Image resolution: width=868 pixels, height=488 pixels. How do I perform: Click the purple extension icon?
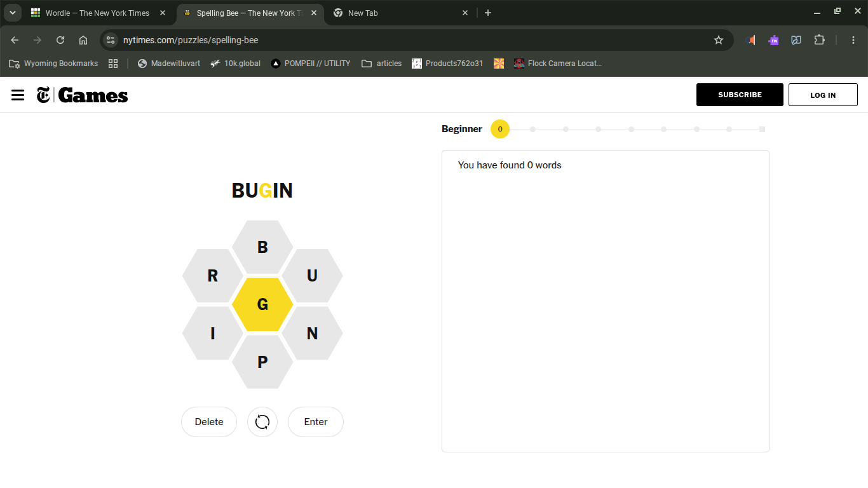coord(773,40)
